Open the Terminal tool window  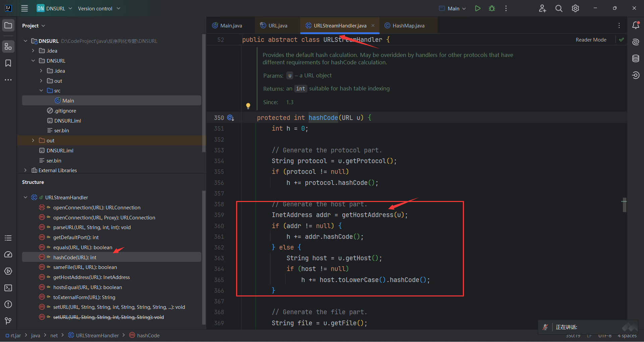(8, 288)
